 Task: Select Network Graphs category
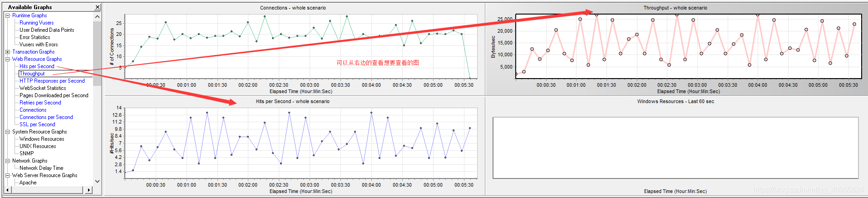pos(30,161)
